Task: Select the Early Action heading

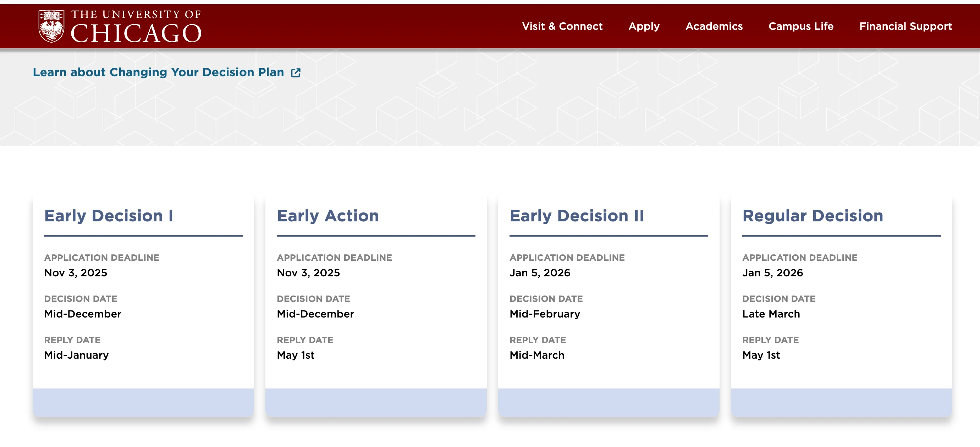Action: 327,216
